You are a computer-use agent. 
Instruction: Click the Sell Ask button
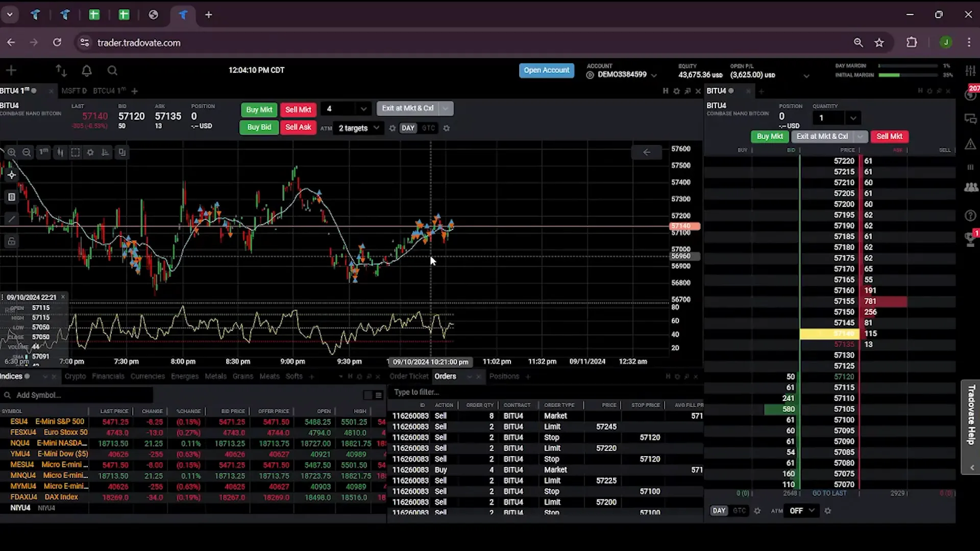point(298,127)
